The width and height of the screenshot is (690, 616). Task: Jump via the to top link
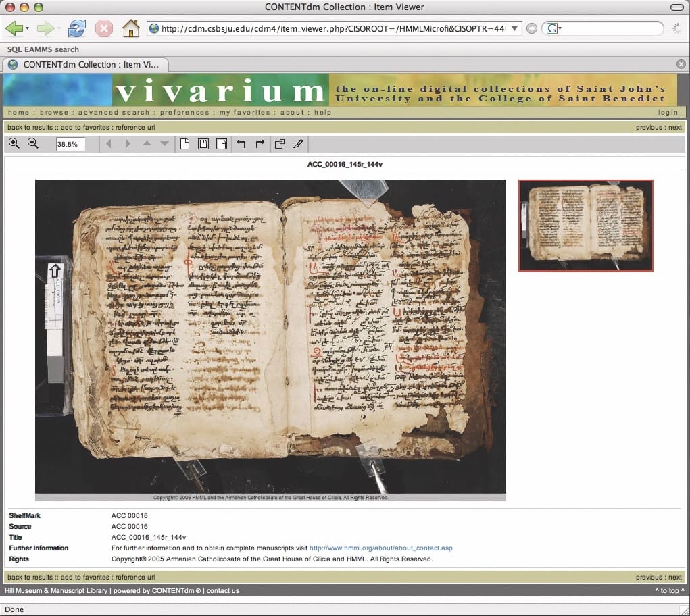(x=670, y=590)
